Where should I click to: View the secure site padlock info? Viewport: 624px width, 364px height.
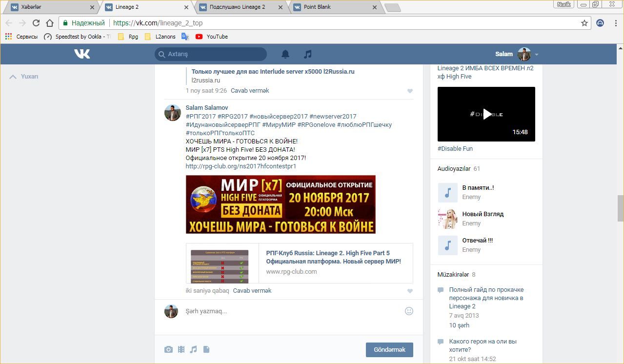(x=65, y=23)
